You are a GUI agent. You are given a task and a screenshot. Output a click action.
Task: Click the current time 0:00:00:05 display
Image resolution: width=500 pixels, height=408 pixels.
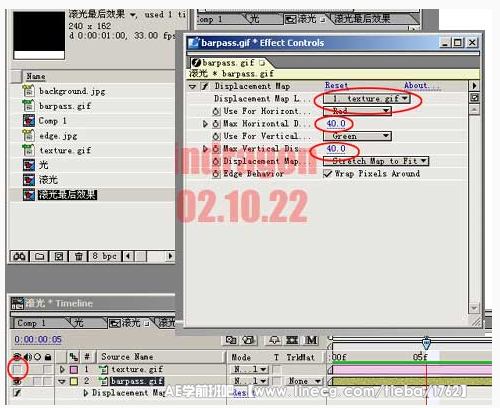click(38, 339)
